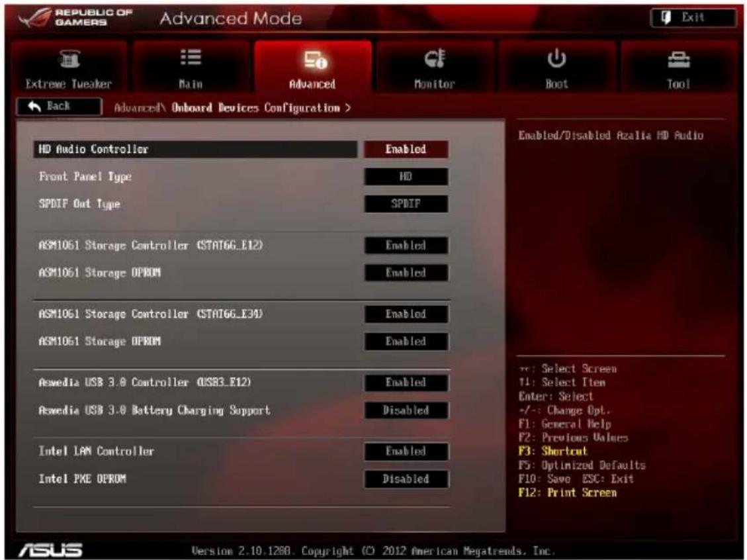Open the Extreme Tweaker tab
This screenshot has height=560, width=747.
pos(69,66)
